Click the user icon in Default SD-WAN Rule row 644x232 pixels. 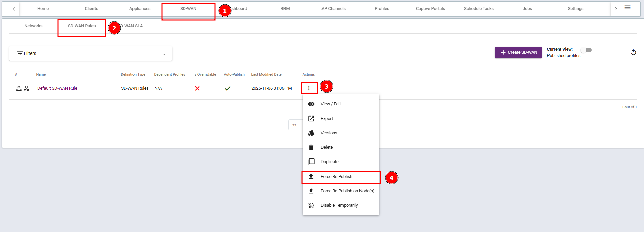point(19,88)
